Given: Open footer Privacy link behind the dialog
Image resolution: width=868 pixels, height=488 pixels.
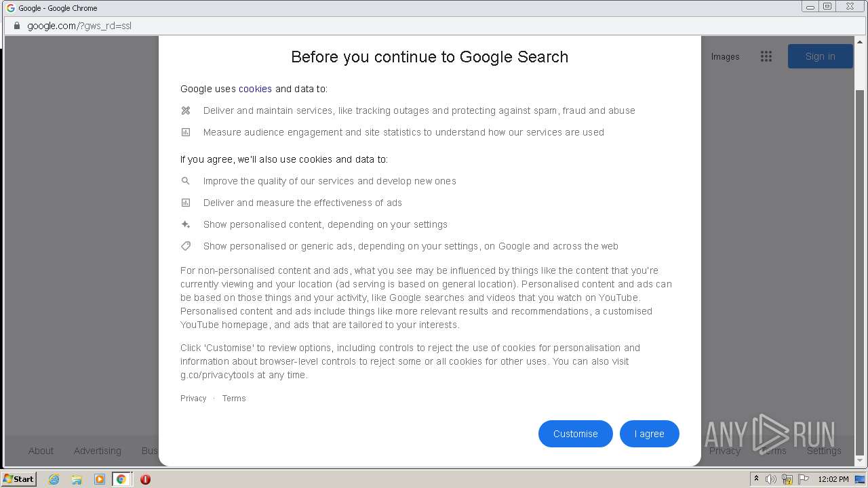Looking at the screenshot, I should (725, 451).
